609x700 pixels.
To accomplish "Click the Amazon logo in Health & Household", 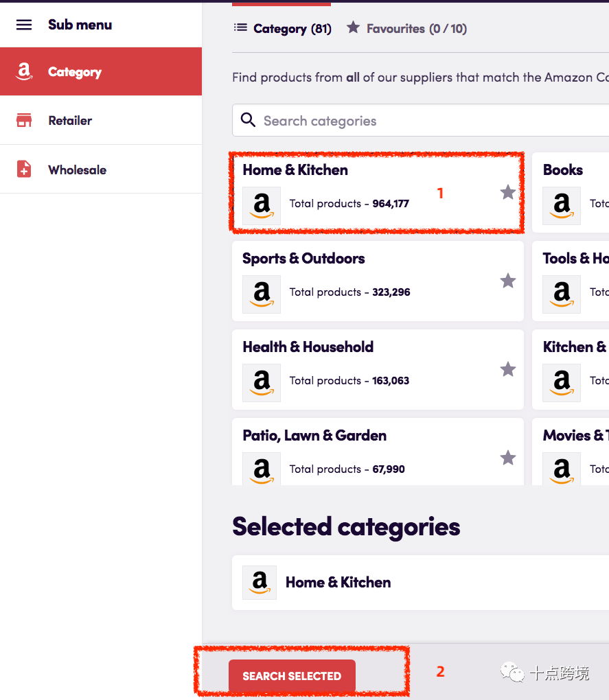I will 262,383.
